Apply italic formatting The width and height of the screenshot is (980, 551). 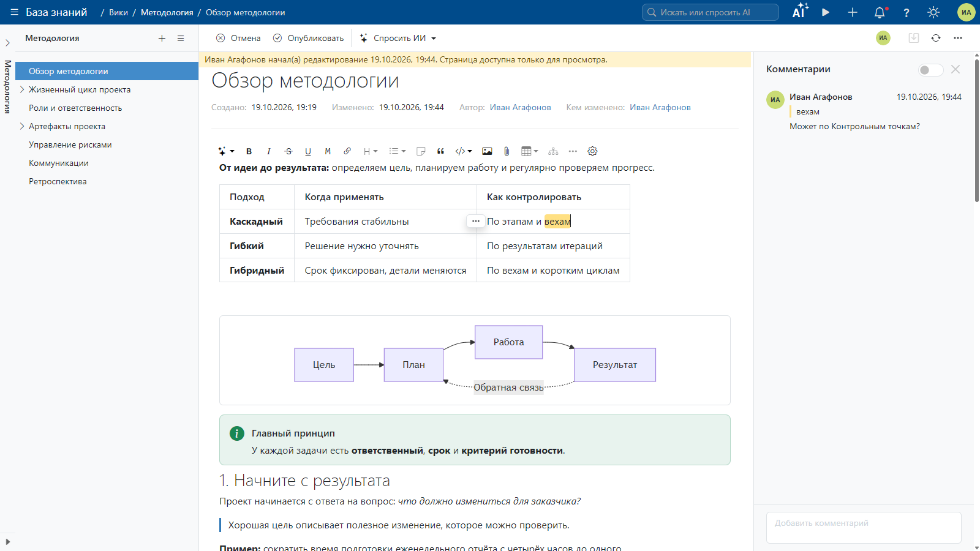coord(268,151)
